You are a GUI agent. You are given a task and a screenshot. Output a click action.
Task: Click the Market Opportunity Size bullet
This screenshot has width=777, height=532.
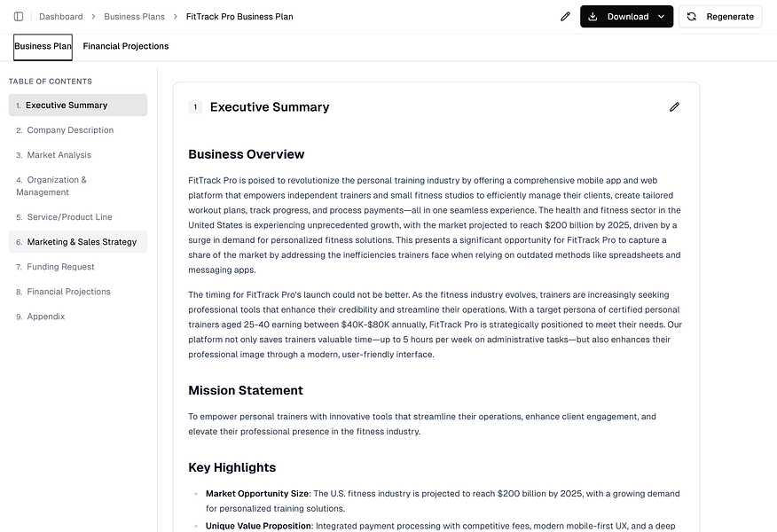[443, 501]
